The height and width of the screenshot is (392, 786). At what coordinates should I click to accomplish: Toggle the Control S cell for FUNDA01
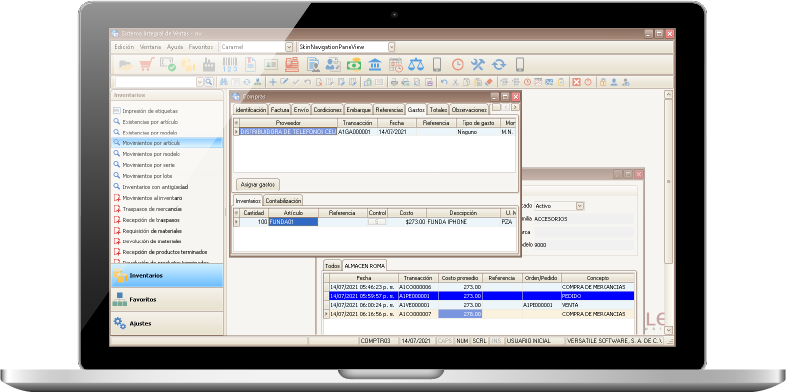(377, 221)
